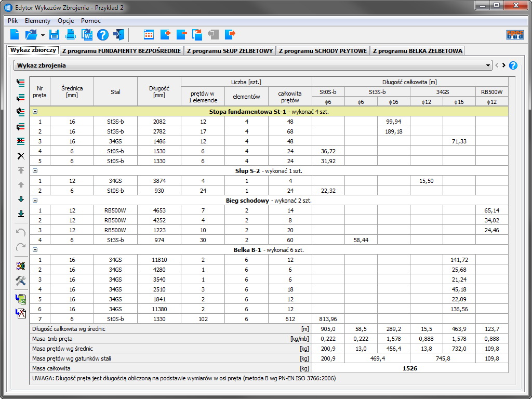Open the calendar-style grid icon in toolbar

149,35
